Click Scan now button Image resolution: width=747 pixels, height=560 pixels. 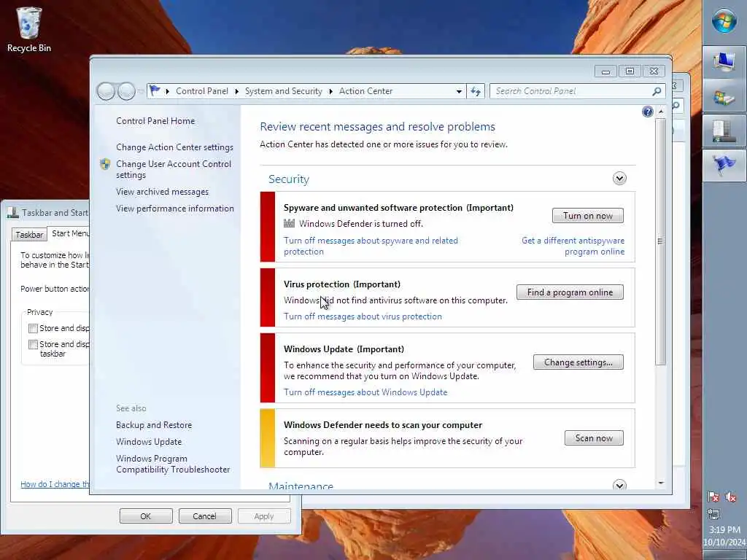point(594,438)
